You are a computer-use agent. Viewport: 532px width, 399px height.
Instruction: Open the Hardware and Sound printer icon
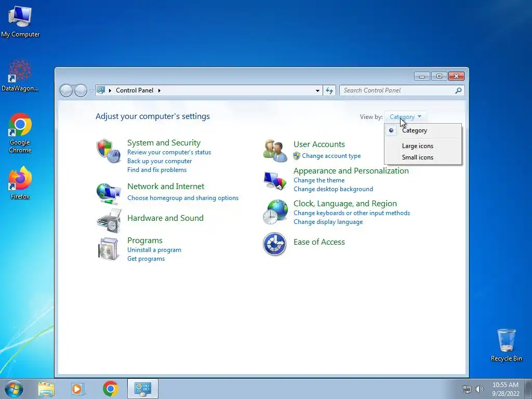pos(109,220)
